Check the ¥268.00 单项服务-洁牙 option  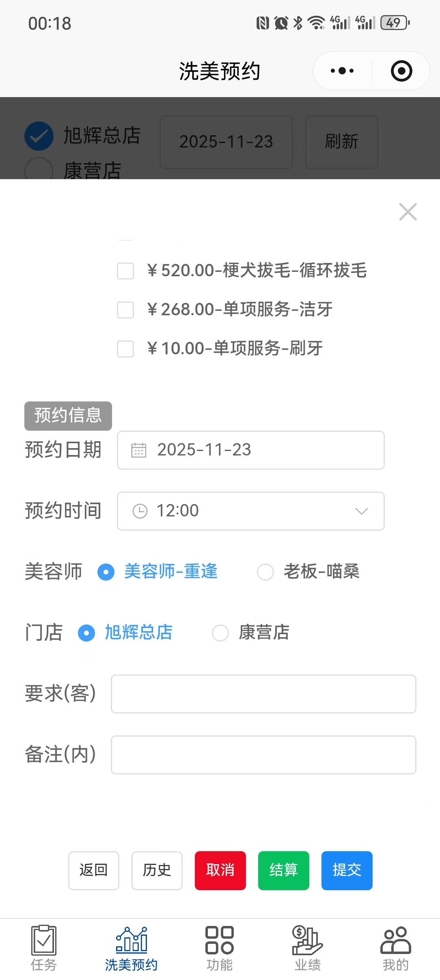coord(125,310)
